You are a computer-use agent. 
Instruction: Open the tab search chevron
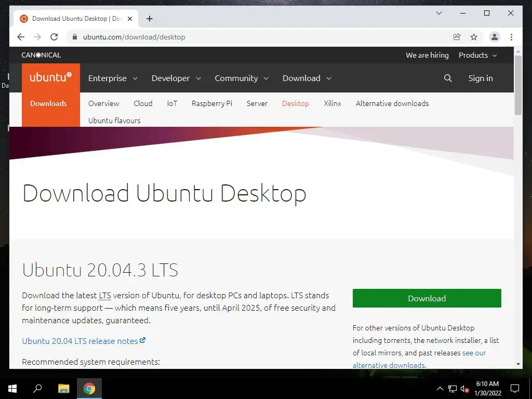(x=439, y=13)
